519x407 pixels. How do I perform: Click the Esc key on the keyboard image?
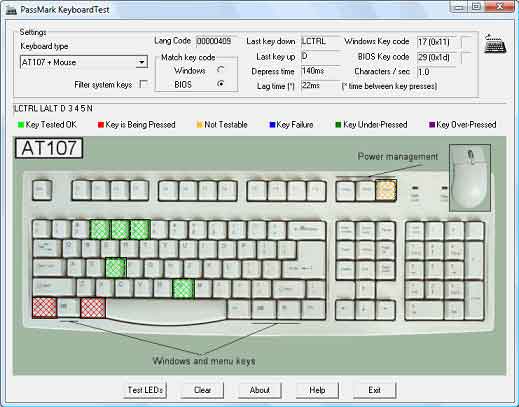(x=42, y=190)
